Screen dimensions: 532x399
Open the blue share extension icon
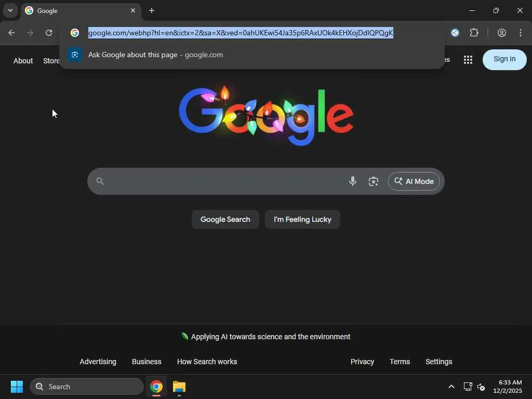click(455, 33)
